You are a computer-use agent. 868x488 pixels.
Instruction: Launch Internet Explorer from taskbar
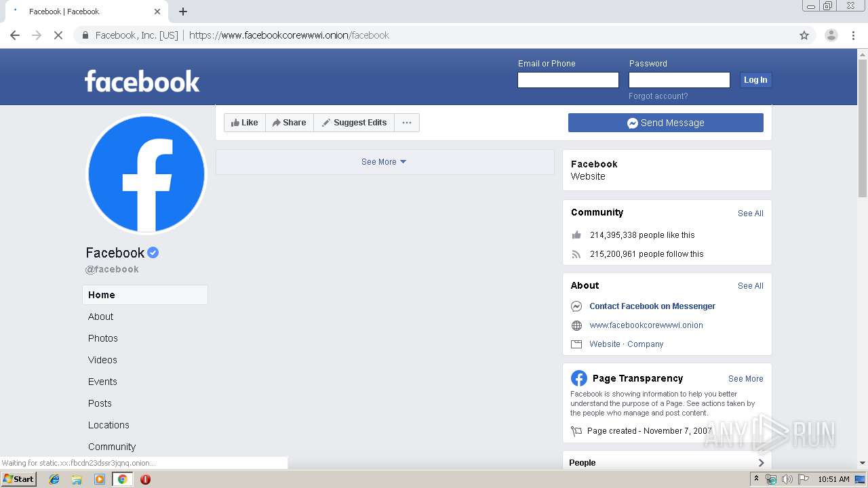(54, 479)
